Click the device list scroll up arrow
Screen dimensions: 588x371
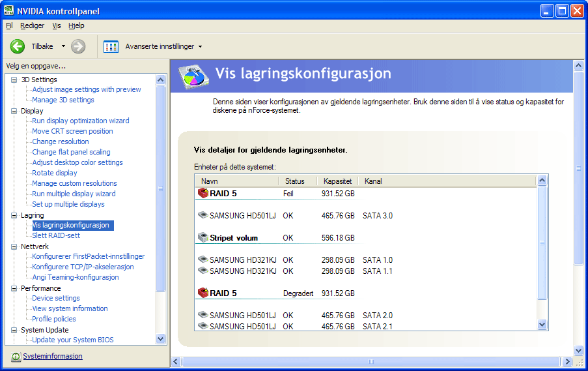542,181
